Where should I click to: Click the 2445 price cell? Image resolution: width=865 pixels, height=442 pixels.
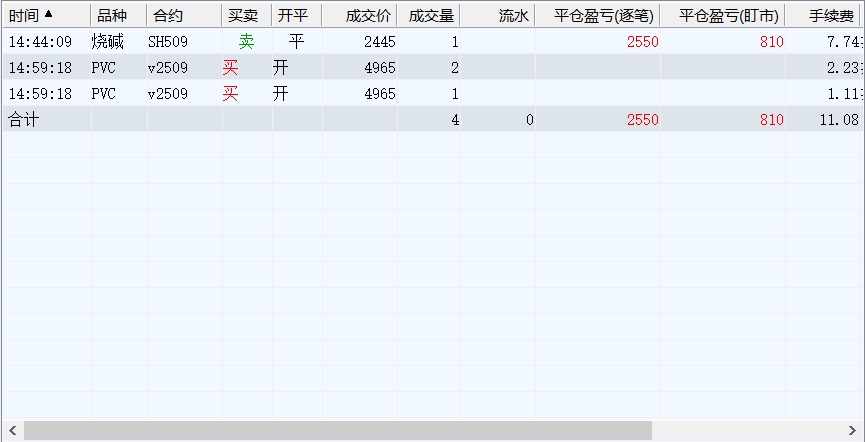(380, 42)
